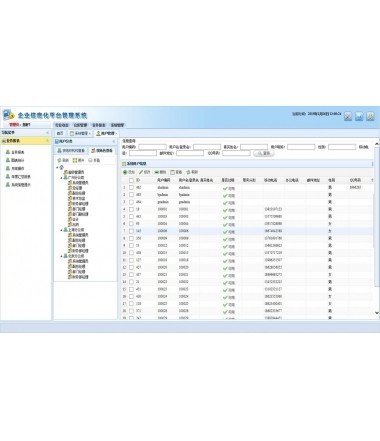
Task: Select the grid row with user bjadmin
Action: tap(247, 195)
